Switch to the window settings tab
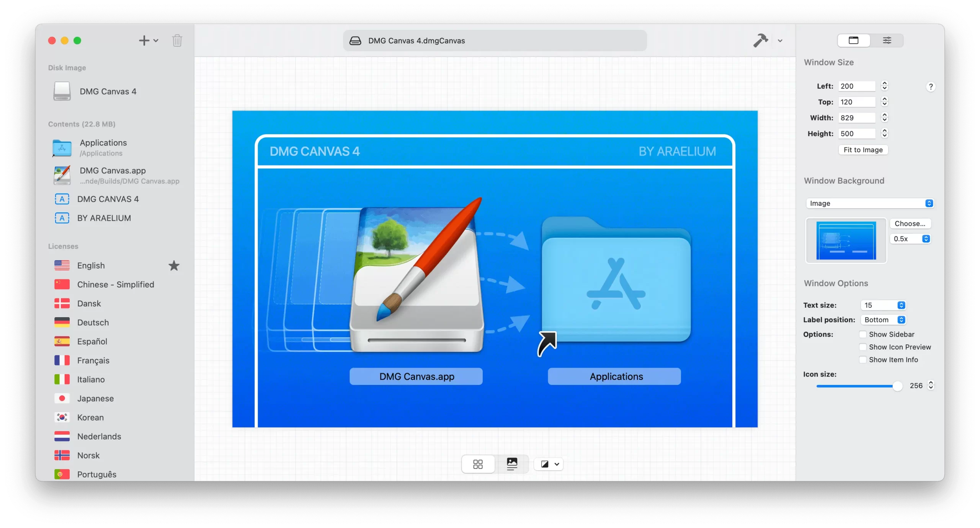Image resolution: width=980 pixels, height=528 pixels. coord(854,41)
